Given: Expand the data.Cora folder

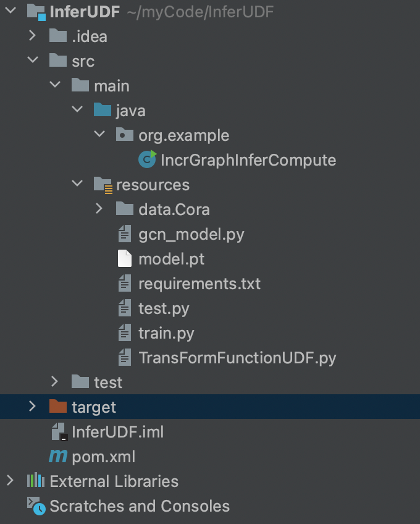Looking at the screenshot, I should [99, 209].
